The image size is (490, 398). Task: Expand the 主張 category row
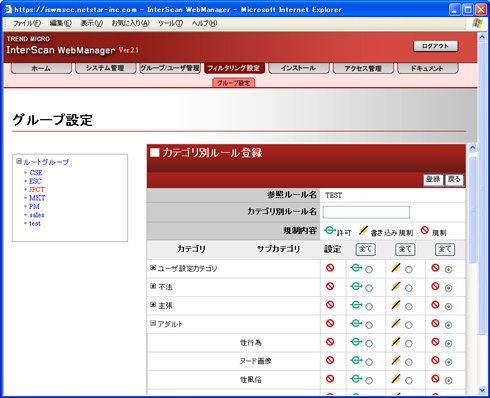pos(153,305)
